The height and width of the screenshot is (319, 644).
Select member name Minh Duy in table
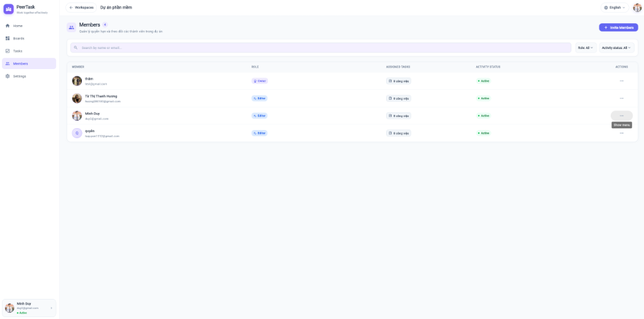(x=92, y=114)
